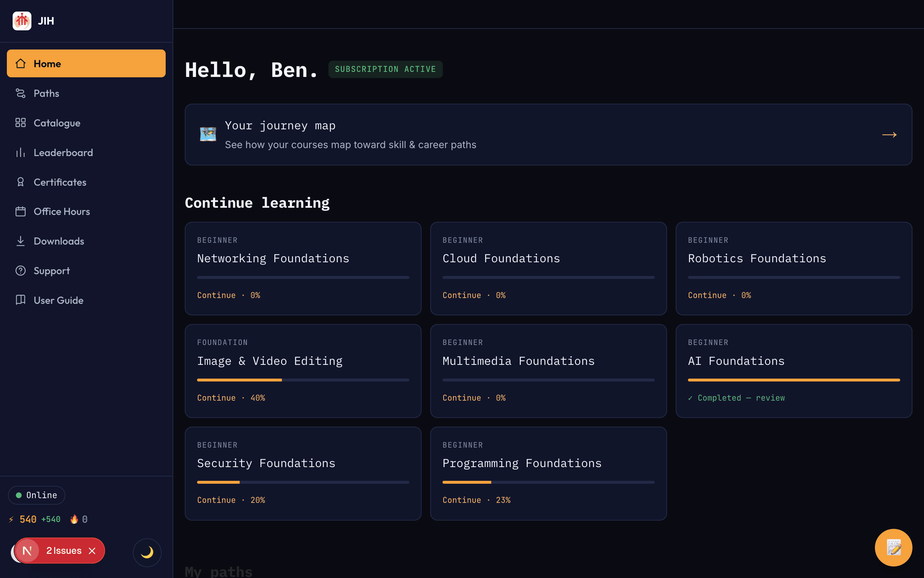Viewport: 924px width, 578px height.
Task: Click the journey map emoji icon
Action: coord(208,134)
